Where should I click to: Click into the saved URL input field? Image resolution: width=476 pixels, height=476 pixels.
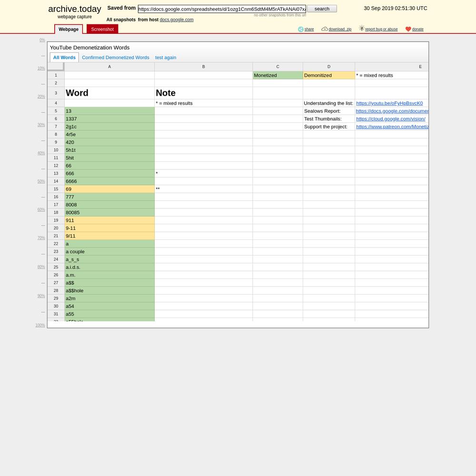click(x=222, y=9)
